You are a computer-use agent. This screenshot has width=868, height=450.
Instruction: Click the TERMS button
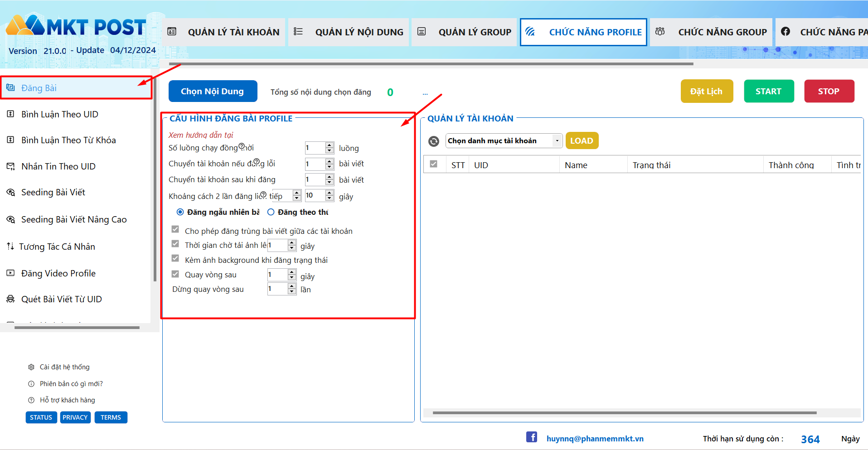[111, 417]
